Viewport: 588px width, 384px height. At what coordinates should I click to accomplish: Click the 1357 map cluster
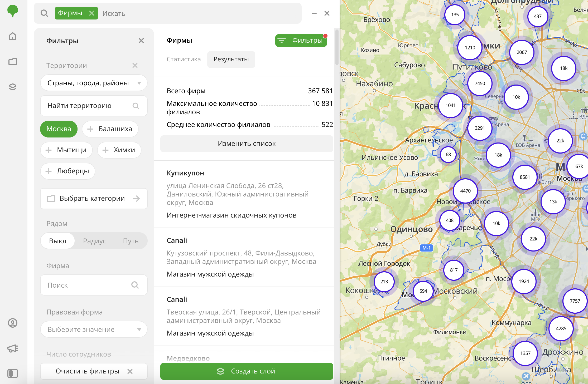tap(525, 353)
